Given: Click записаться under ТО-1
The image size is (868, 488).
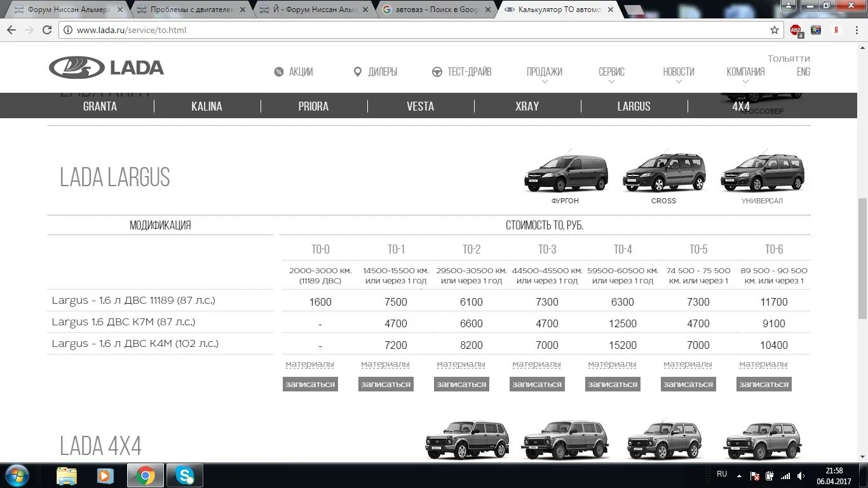Looking at the screenshot, I should point(386,384).
